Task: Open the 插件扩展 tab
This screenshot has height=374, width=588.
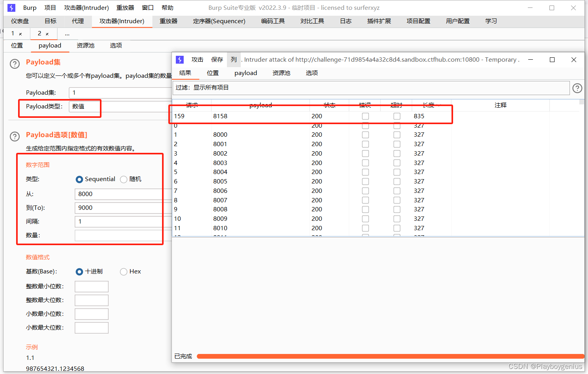Action: coord(379,21)
